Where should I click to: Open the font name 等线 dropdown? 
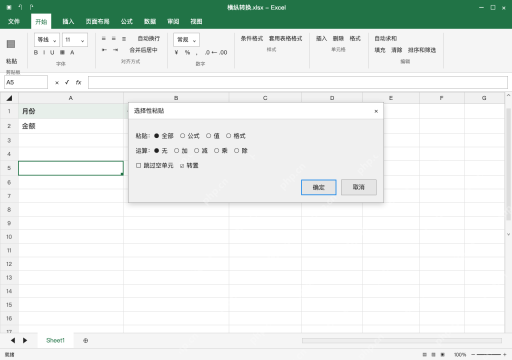pos(47,40)
